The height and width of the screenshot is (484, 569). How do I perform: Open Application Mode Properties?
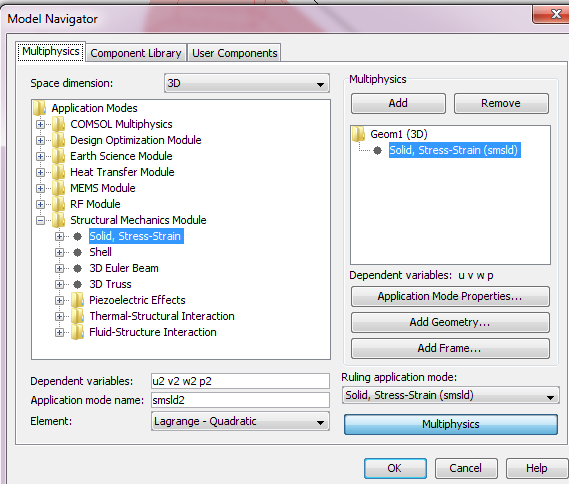pos(450,296)
